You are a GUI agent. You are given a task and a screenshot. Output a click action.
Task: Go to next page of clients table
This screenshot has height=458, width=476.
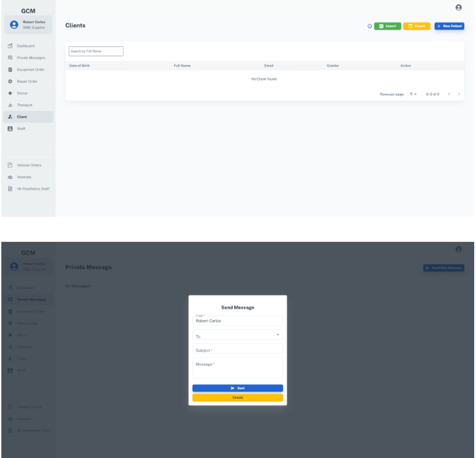point(459,94)
